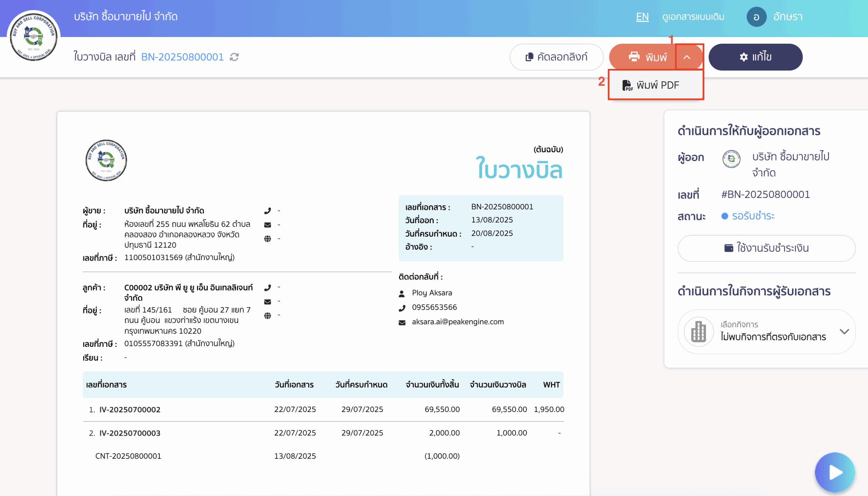Open ดูเอกสารแบบเดิม classic view link
The image size is (868, 496).
point(693,17)
